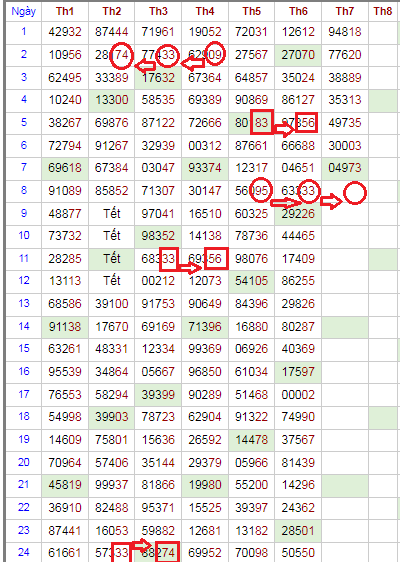Click the first Tết cell in Th2
The image size is (400, 562).
(x=111, y=214)
